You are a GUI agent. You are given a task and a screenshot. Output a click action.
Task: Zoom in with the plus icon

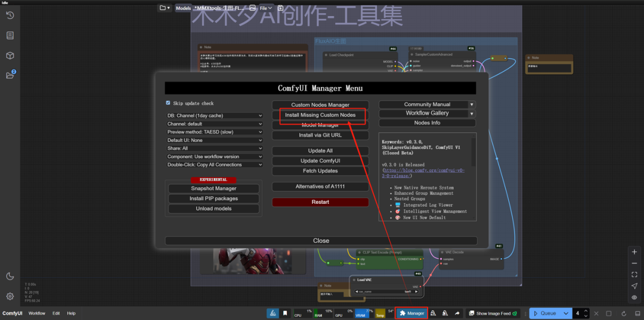tap(634, 252)
